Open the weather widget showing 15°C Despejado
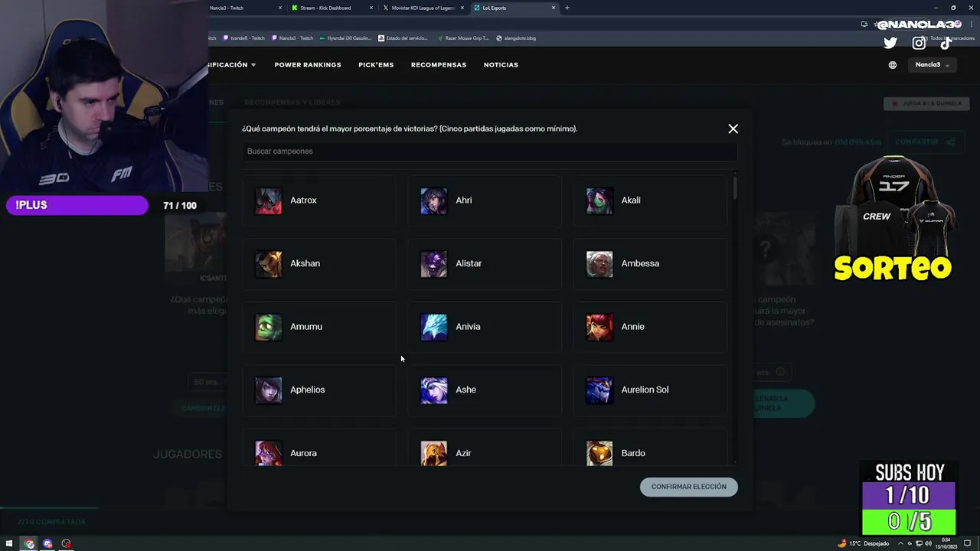The width and height of the screenshot is (980, 551). (x=864, y=543)
